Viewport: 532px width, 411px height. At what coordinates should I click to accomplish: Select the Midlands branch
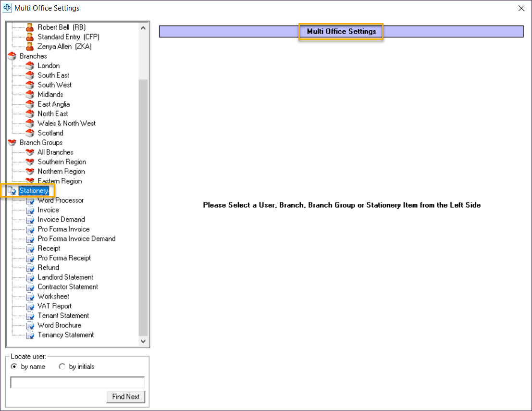pyautogui.click(x=50, y=94)
